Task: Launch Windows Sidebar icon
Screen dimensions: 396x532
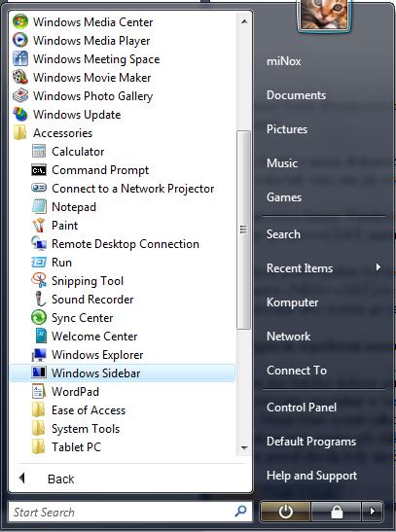Action: click(39, 372)
